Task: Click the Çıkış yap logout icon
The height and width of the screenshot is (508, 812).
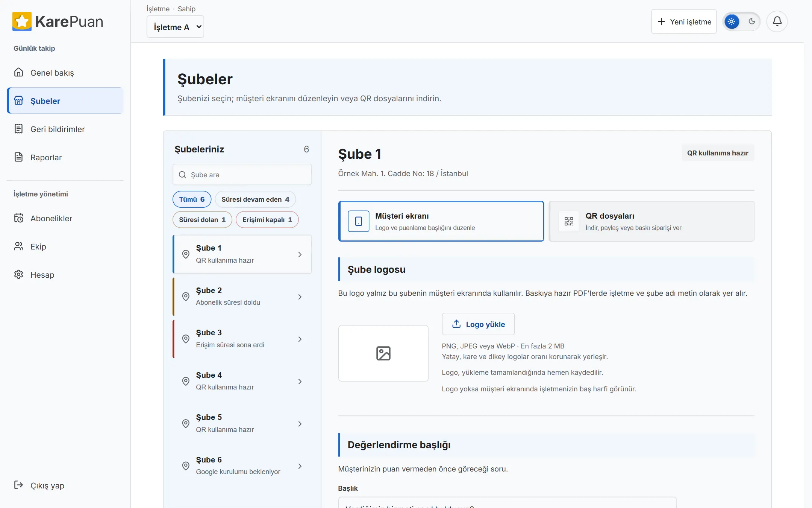Action: pos(19,485)
